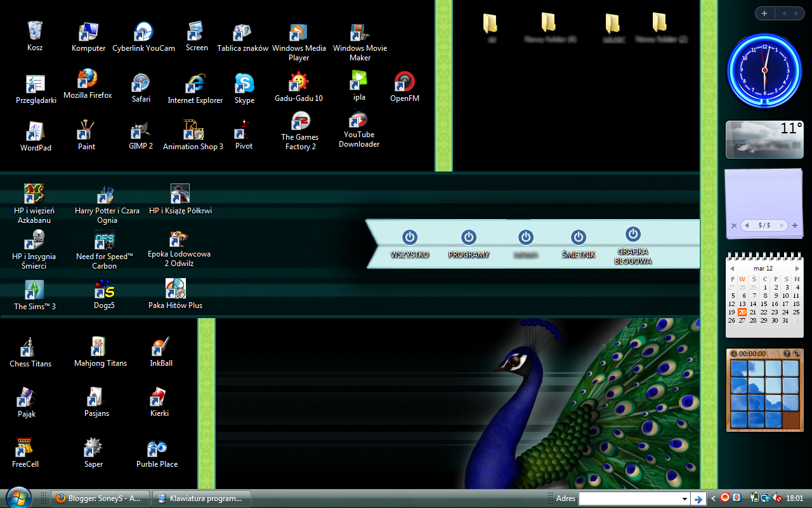The height and width of the screenshot is (508, 812).
Task: Select the Komputer desktop icon
Action: [88, 37]
